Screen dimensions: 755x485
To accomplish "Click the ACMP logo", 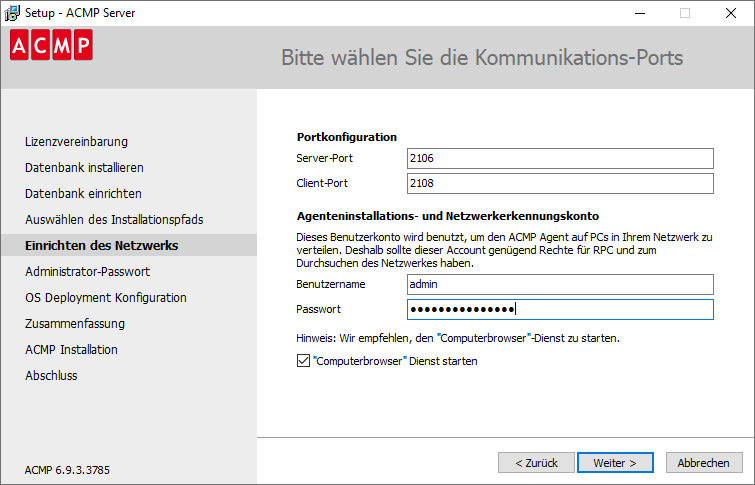I will pos(51,45).
